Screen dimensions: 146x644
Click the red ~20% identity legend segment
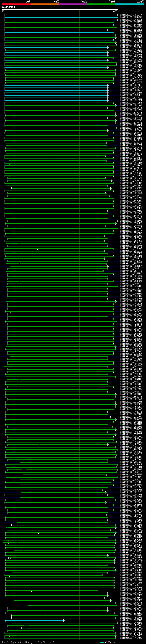(16, 4)
